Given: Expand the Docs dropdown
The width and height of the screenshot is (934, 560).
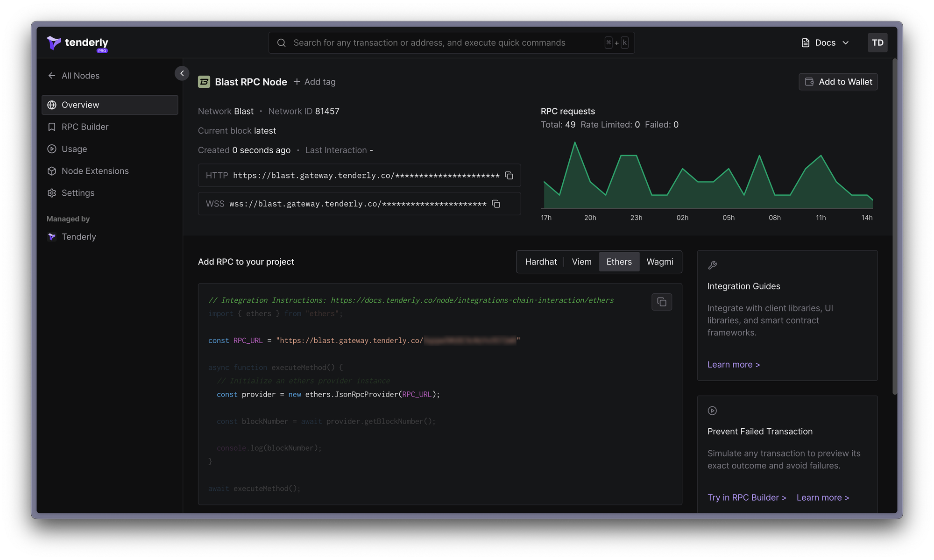Looking at the screenshot, I should 825,43.
